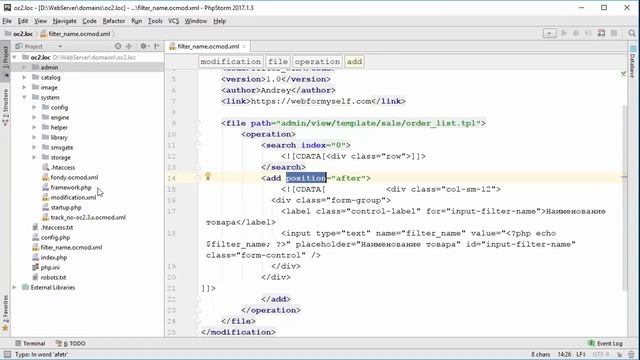This screenshot has width=640, height=360.
Task: Click the intention lightbulb on line 14
Action: 208,176
